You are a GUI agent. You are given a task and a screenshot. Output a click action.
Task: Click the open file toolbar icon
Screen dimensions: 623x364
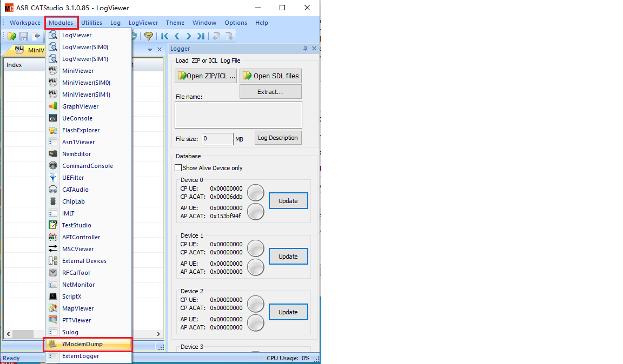[12, 36]
